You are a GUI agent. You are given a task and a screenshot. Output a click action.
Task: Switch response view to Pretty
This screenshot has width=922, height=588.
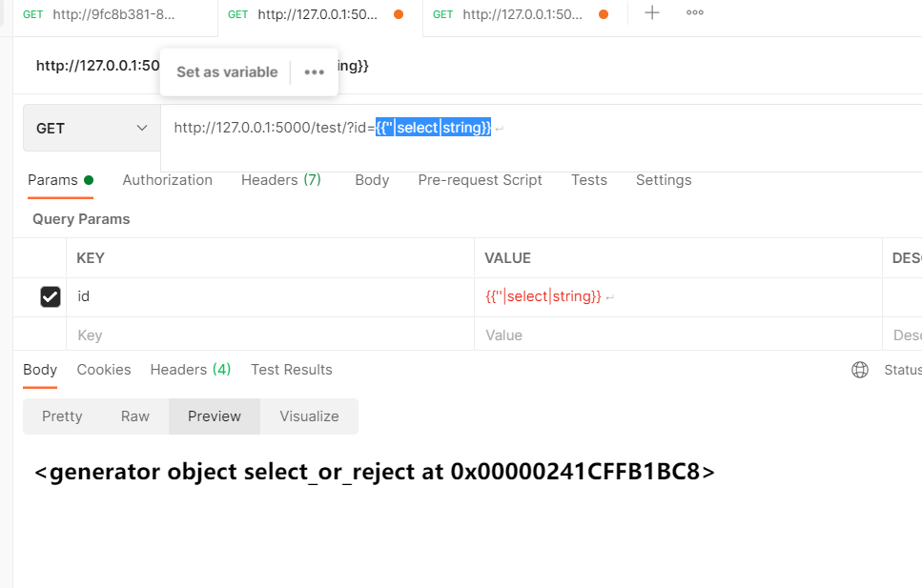click(61, 416)
